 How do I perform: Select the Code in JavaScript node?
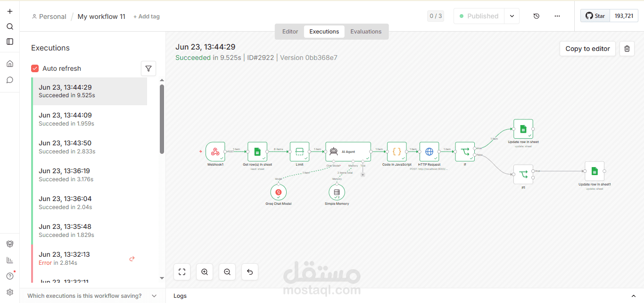(x=397, y=151)
